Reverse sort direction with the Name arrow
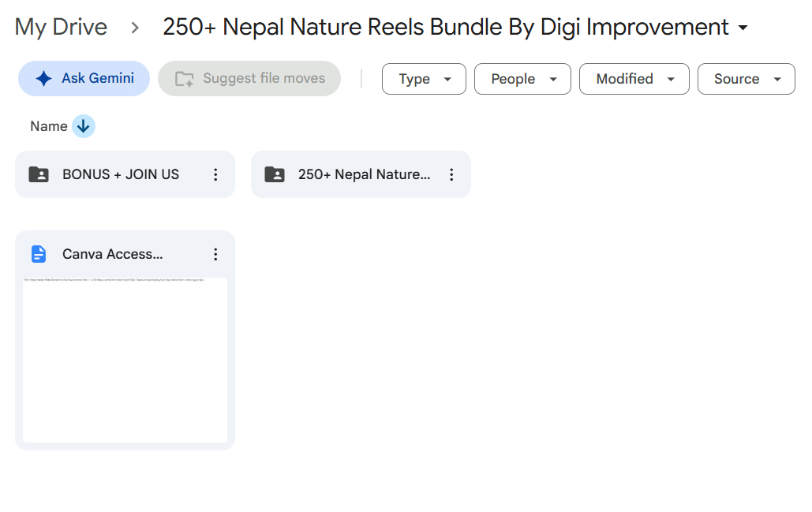The image size is (812, 512). pos(84,126)
